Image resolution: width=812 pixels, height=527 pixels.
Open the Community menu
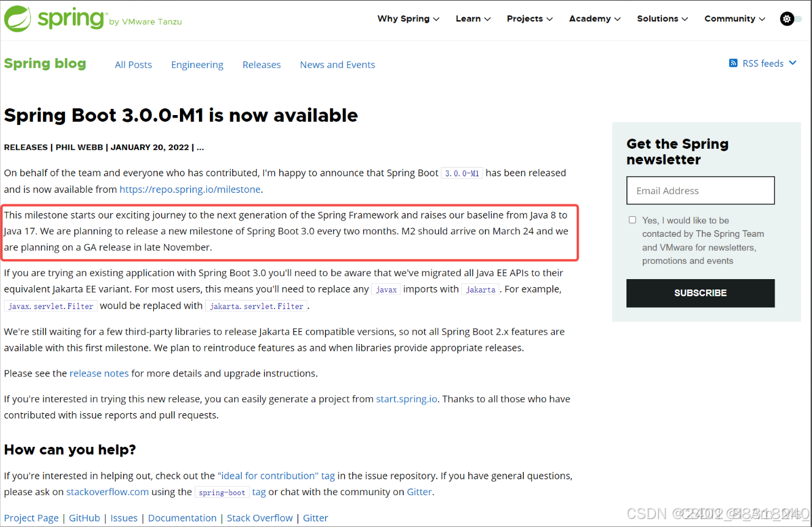coord(735,19)
